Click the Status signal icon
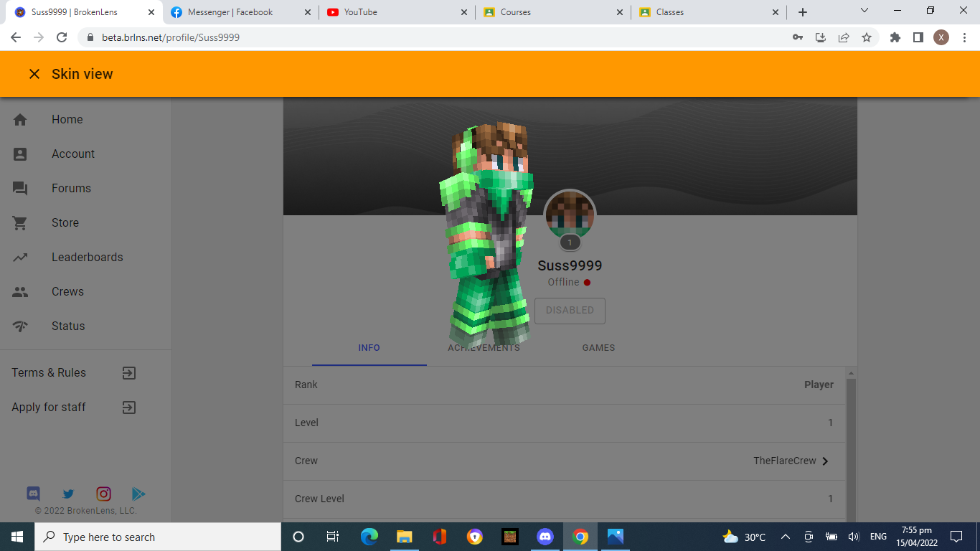The height and width of the screenshot is (551, 980). click(x=20, y=326)
